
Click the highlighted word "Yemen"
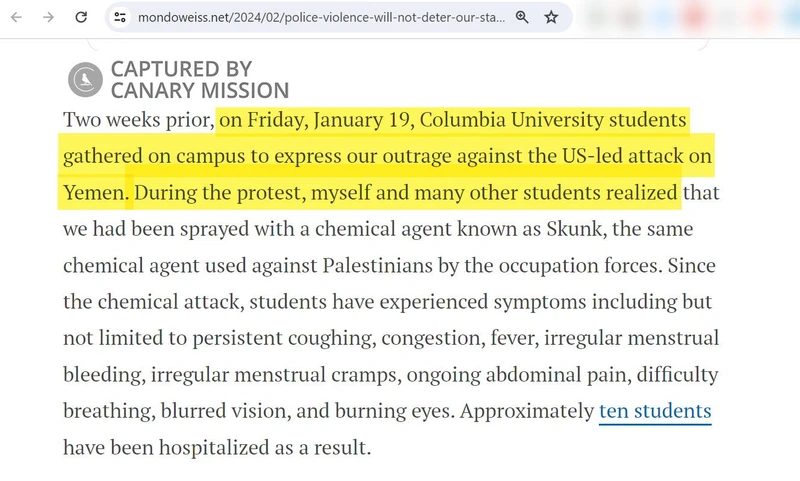(95, 192)
